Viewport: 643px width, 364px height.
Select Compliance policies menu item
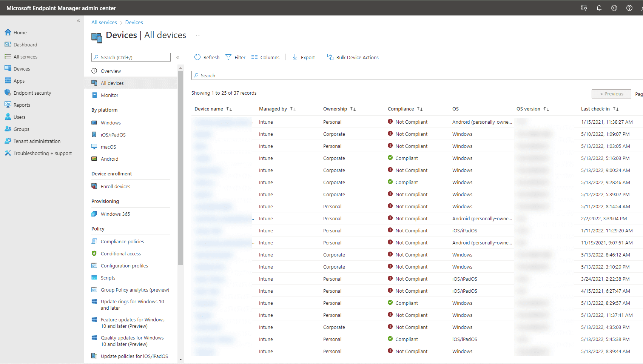point(122,242)
